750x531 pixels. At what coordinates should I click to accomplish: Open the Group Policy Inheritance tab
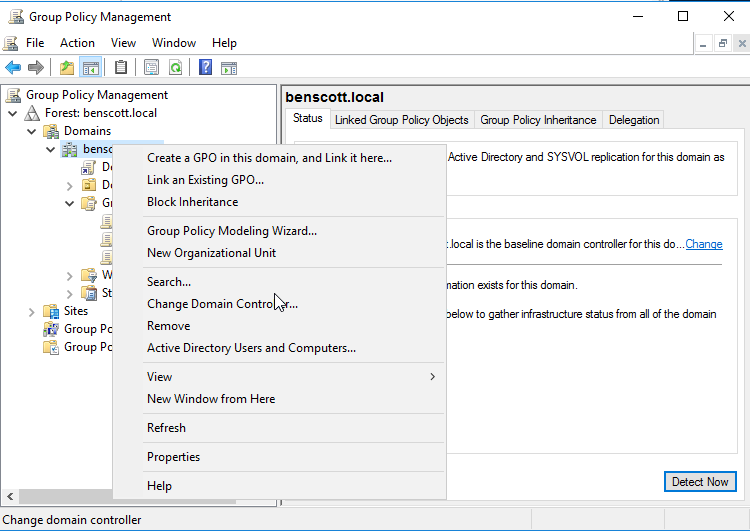pos(538,120)
